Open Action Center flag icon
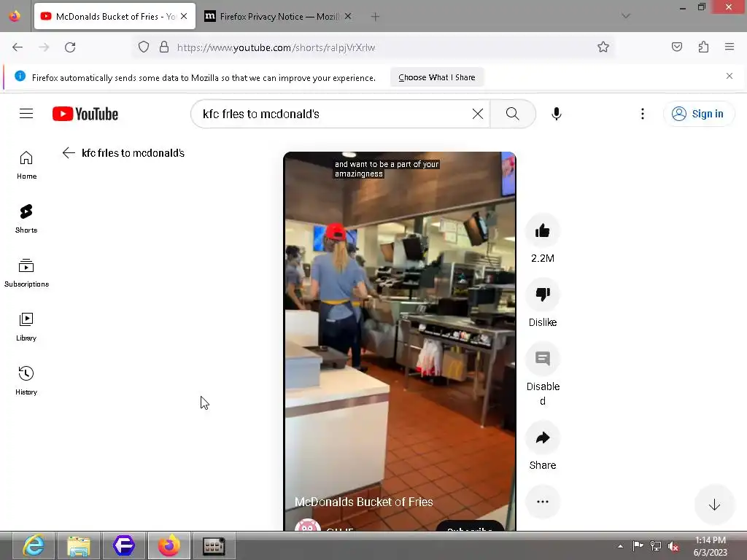 tap(638, 546)
